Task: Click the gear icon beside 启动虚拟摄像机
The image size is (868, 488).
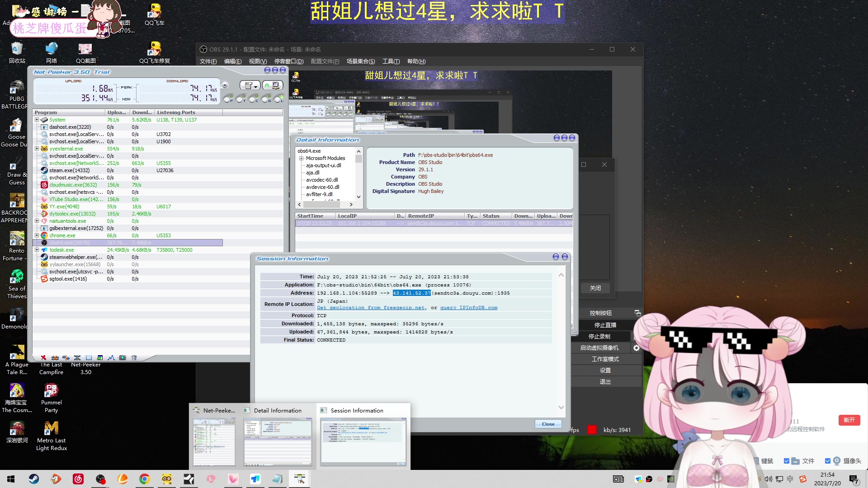Action: click(637, 348)
